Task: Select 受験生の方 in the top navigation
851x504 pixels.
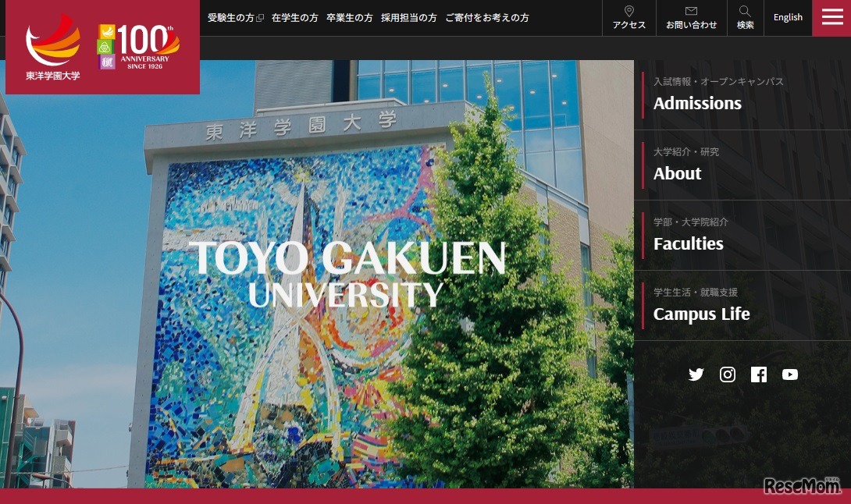Action: pos(230,17)
